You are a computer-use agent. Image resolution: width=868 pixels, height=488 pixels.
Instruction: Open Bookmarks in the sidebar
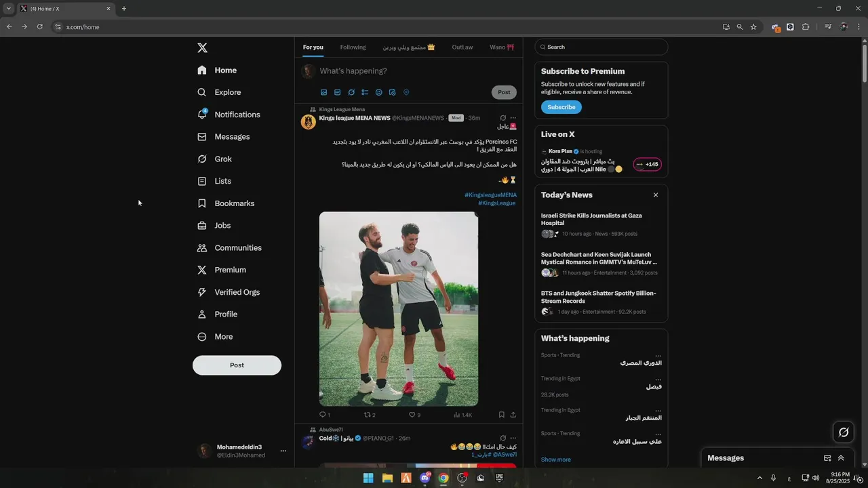pos(226,203)
